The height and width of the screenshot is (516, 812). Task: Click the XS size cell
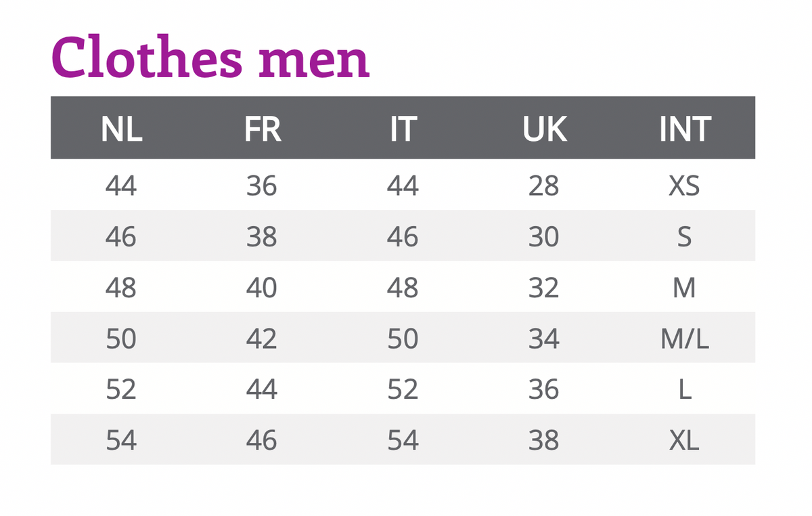click(x=684, y=186)
